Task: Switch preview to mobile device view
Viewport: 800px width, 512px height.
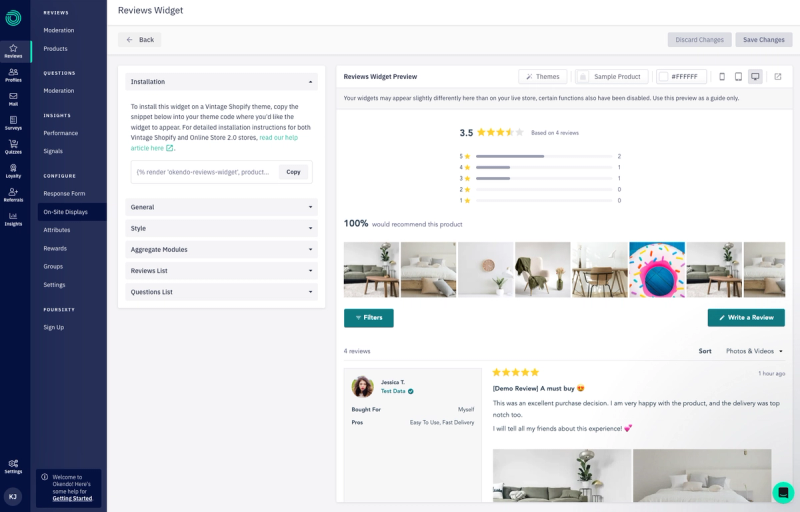Action: [722, 76]
